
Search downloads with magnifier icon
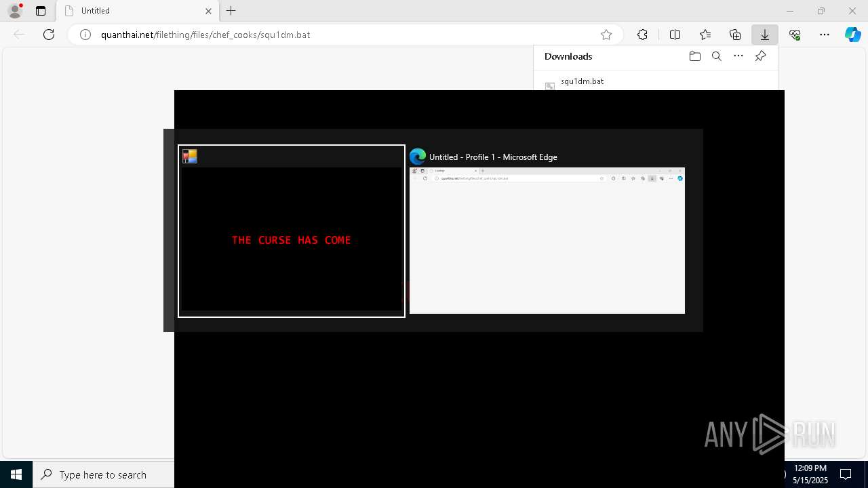[x=717, y=56]
